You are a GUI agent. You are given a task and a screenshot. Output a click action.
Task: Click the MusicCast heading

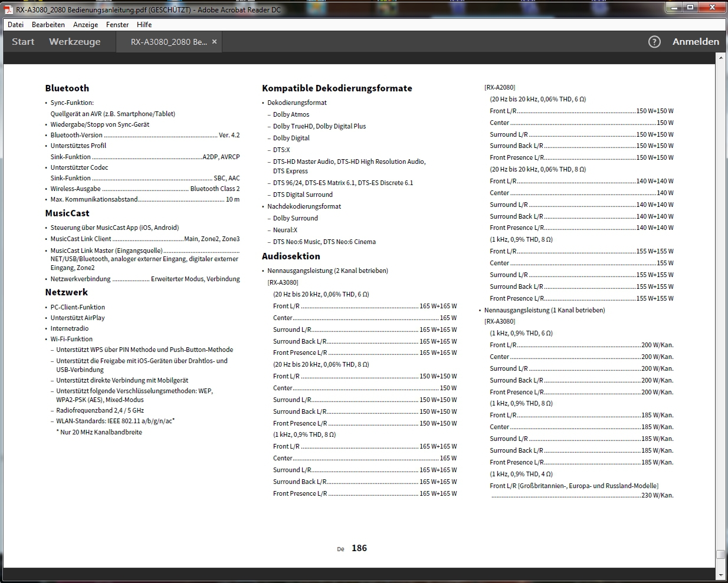point(67,213)
